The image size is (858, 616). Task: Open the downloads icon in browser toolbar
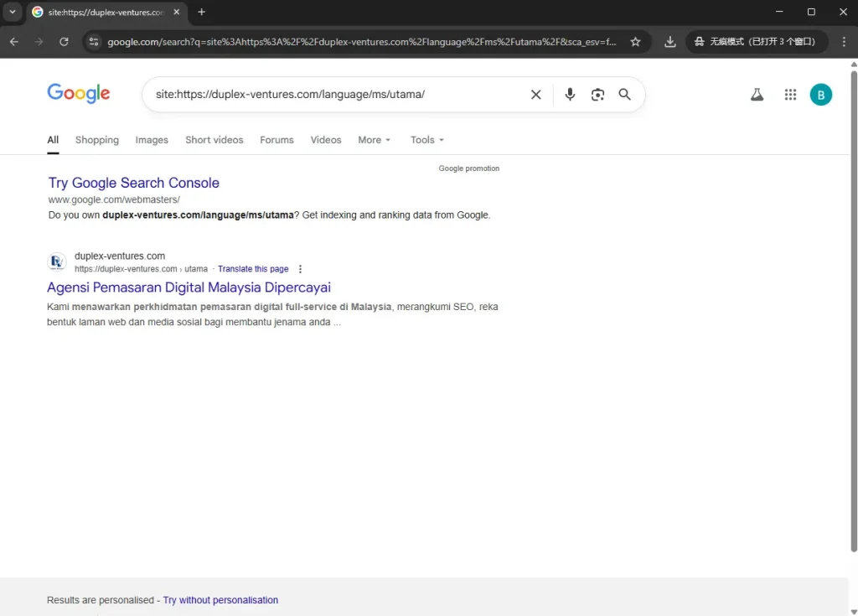click(x=670, y=41)
